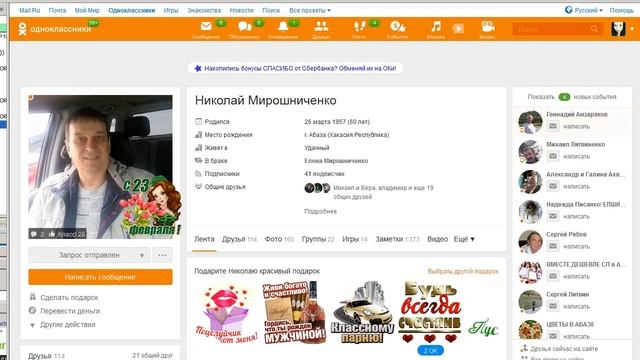Click spouse name Елена Мирошниченко
This screenshot has width=640, height=360.
(x=336, y=161)
